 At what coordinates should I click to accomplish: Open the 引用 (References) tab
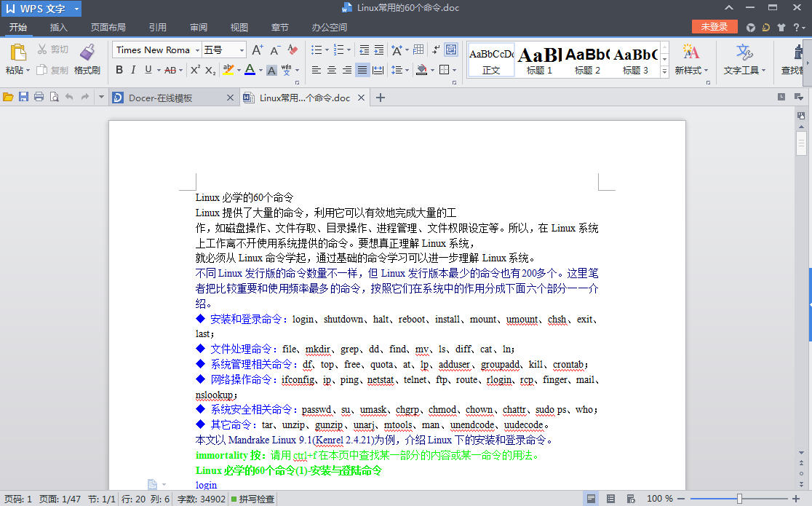(157, 27)
